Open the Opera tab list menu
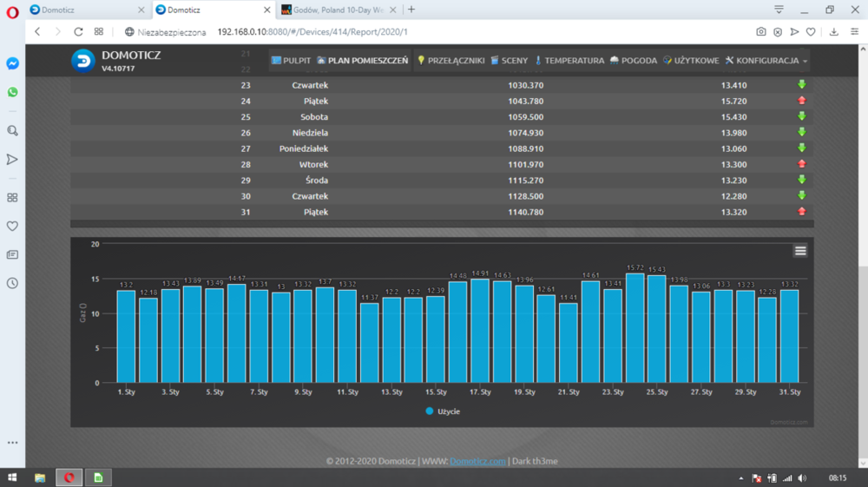This screenshot has width=868, height=487. 779,10
